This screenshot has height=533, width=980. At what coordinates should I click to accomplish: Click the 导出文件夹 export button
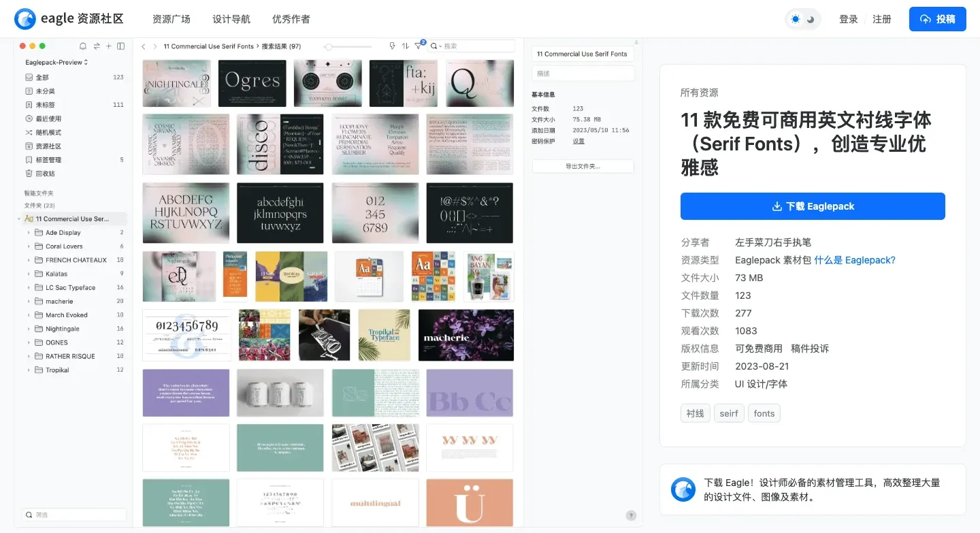pyautogui.click(x=583, y=166)
